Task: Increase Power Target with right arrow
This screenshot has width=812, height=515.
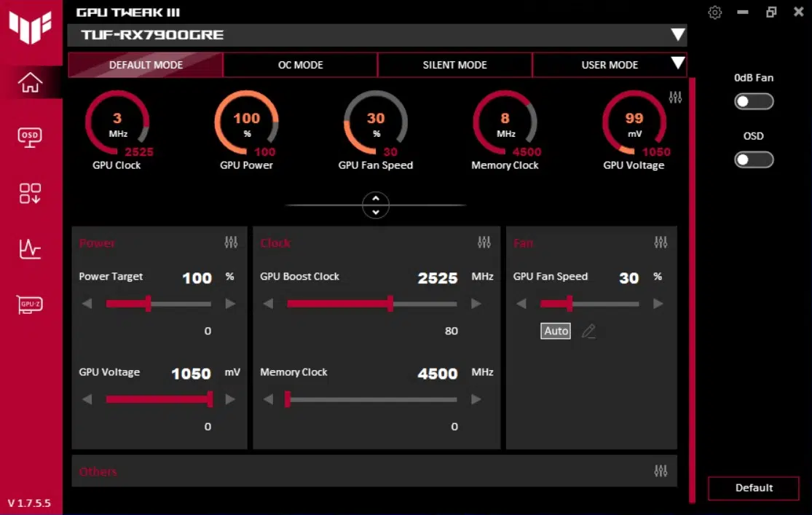Action: [230, 304]
